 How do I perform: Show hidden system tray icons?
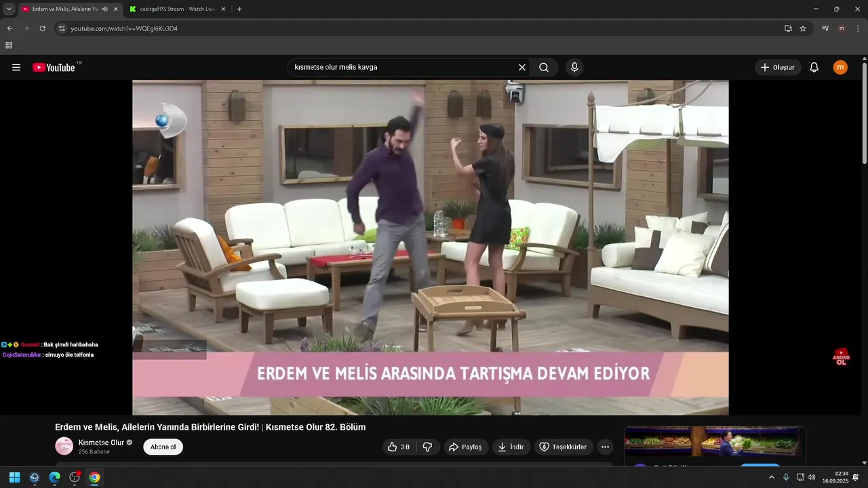click(771, 477)
